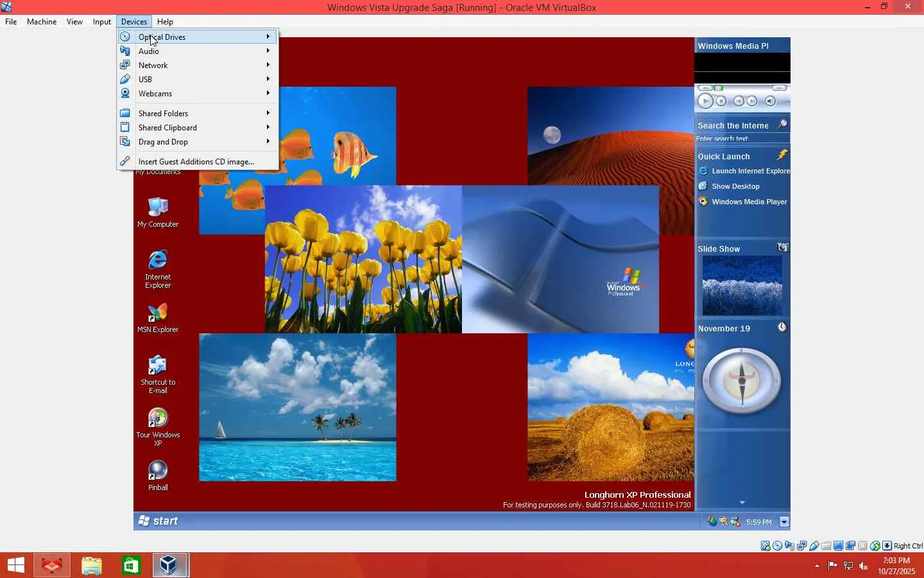Click the Slide Show picture thumbnail
924x578 pixels.
point(742,286)
